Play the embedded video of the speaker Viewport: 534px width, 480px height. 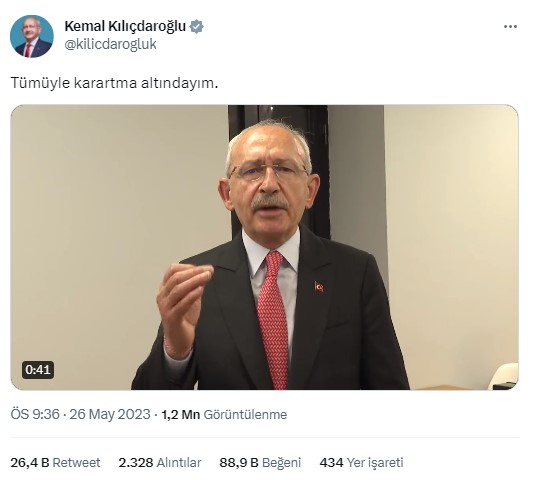click(x=265, y=247)
